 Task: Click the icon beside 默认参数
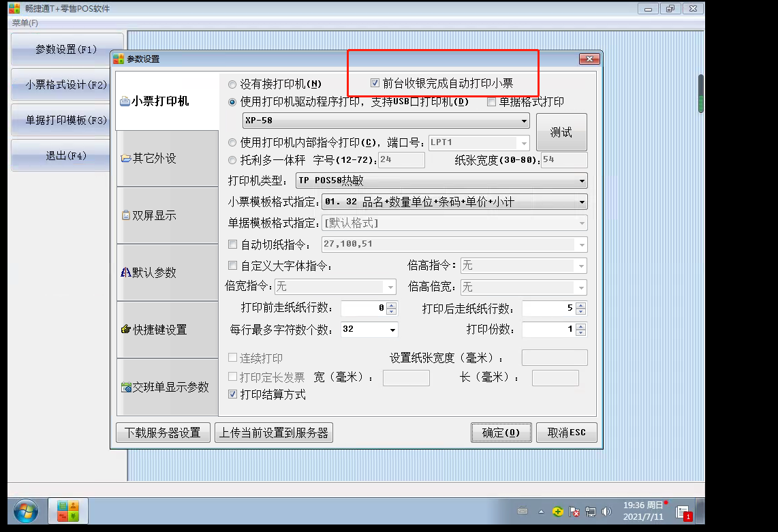tap(126, 272)
